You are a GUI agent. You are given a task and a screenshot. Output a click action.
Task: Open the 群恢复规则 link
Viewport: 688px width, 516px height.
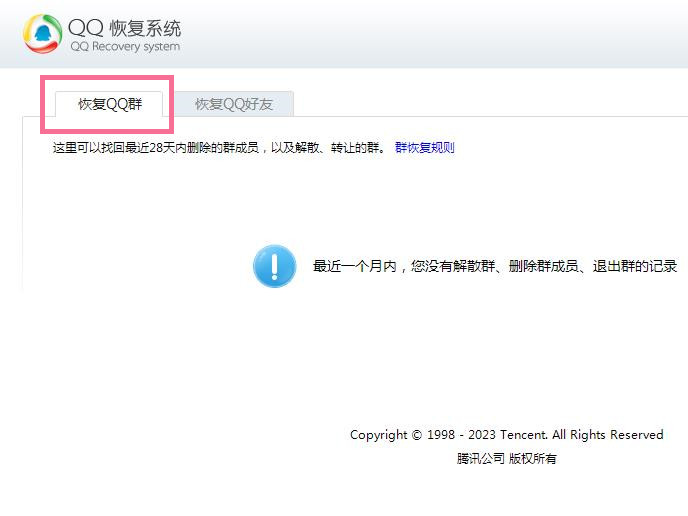coord(424,147)
